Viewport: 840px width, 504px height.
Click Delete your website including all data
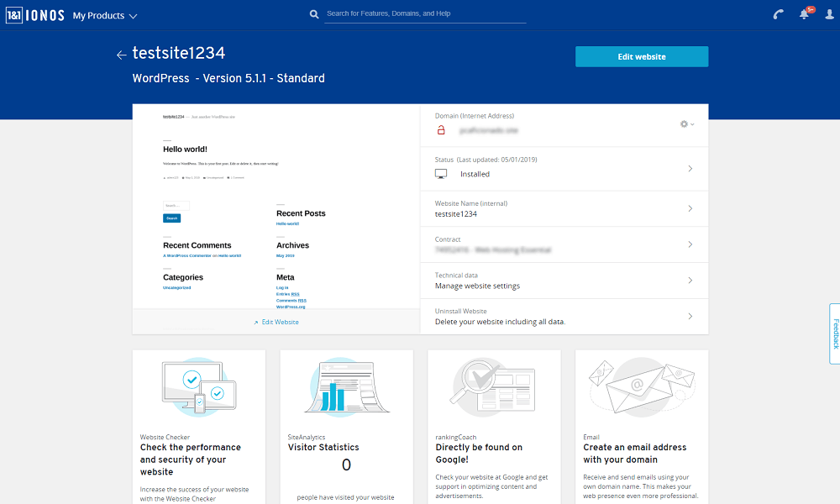point(500,322)
